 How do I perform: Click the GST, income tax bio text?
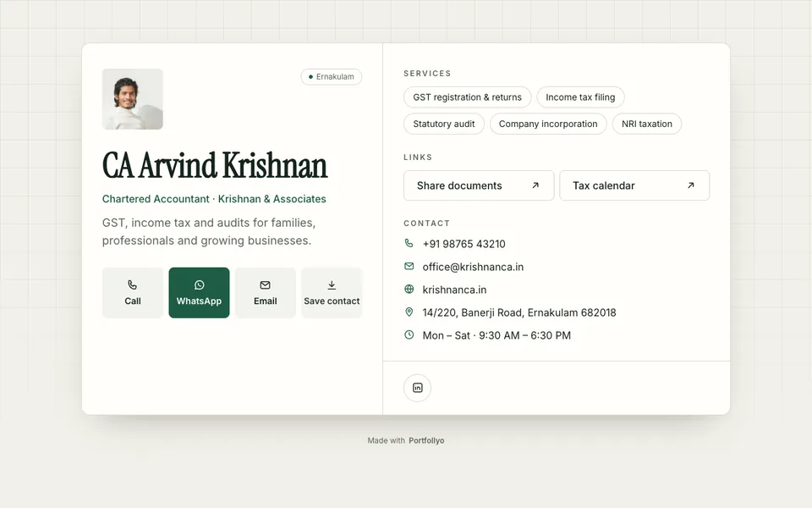click(x=209, y=232)
